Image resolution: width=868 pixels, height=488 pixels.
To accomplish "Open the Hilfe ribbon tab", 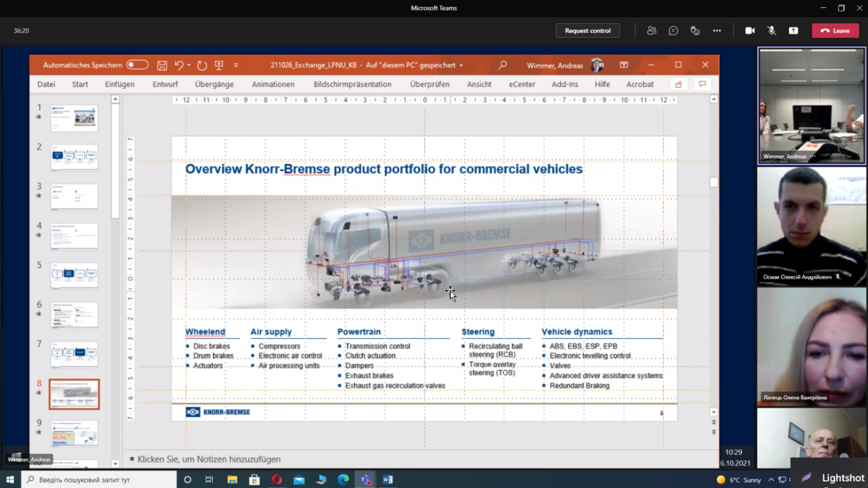I will 603,84.
